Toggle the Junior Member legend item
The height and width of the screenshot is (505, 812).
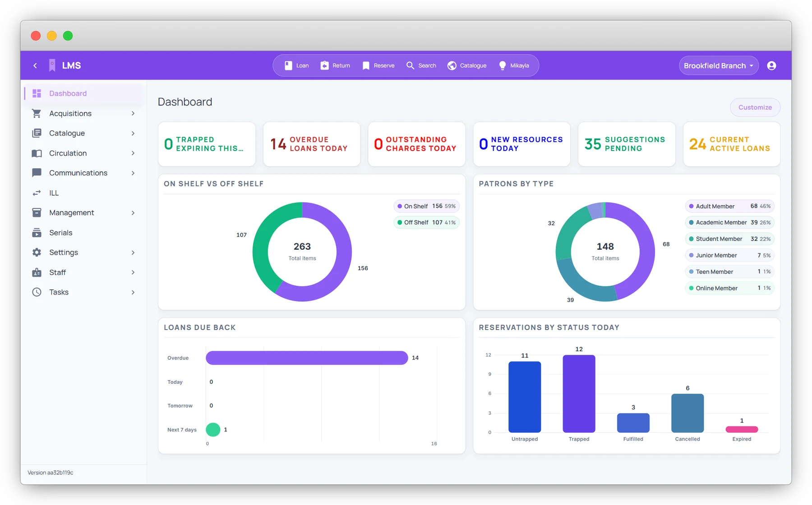[x=729, y=255]
